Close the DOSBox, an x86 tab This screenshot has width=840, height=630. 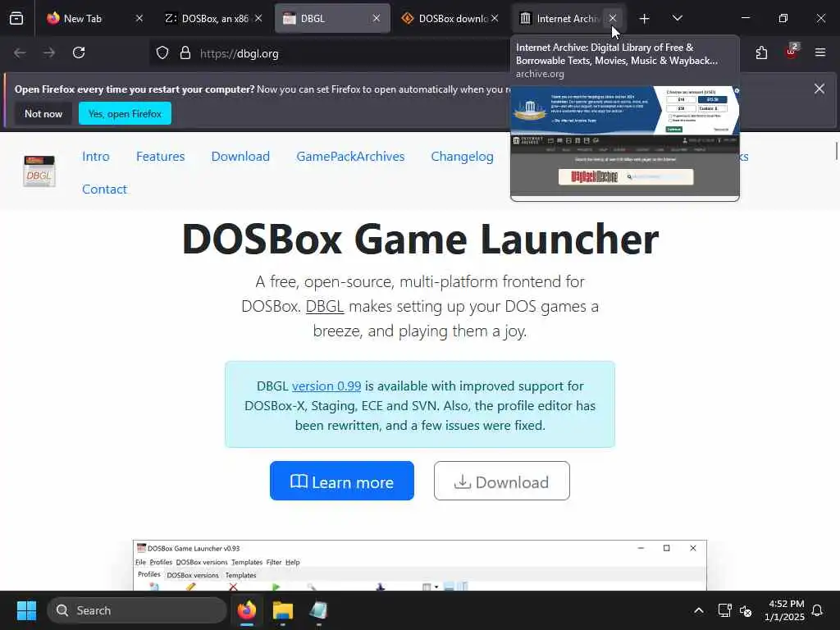pos(258,18)
